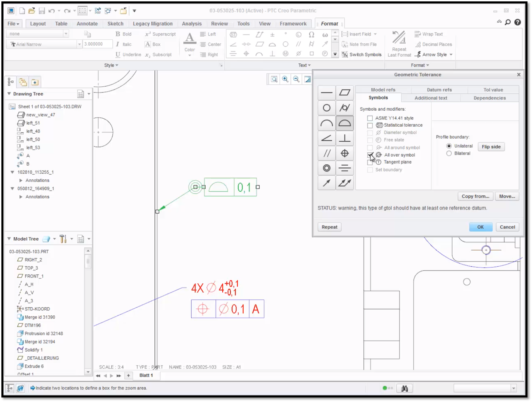The width and height of the screenshot is (532, 402).
Task: Select the parallelism gtol symbol
Action: 327,153
